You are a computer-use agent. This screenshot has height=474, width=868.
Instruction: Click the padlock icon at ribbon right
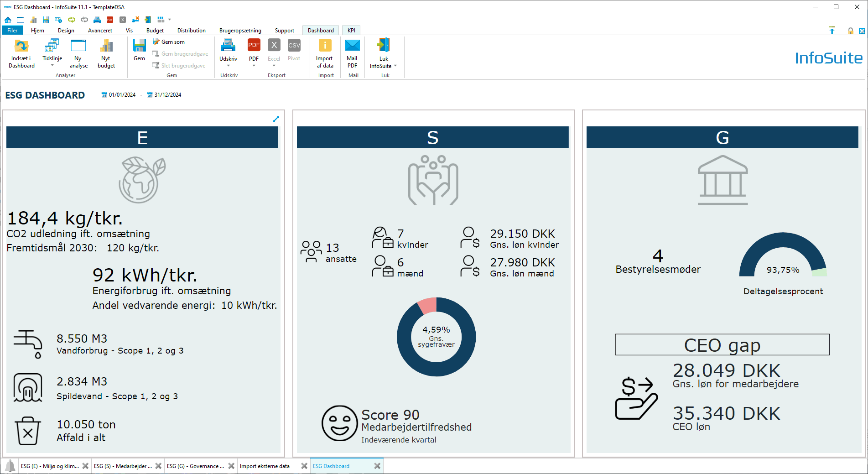click(851, 31)
